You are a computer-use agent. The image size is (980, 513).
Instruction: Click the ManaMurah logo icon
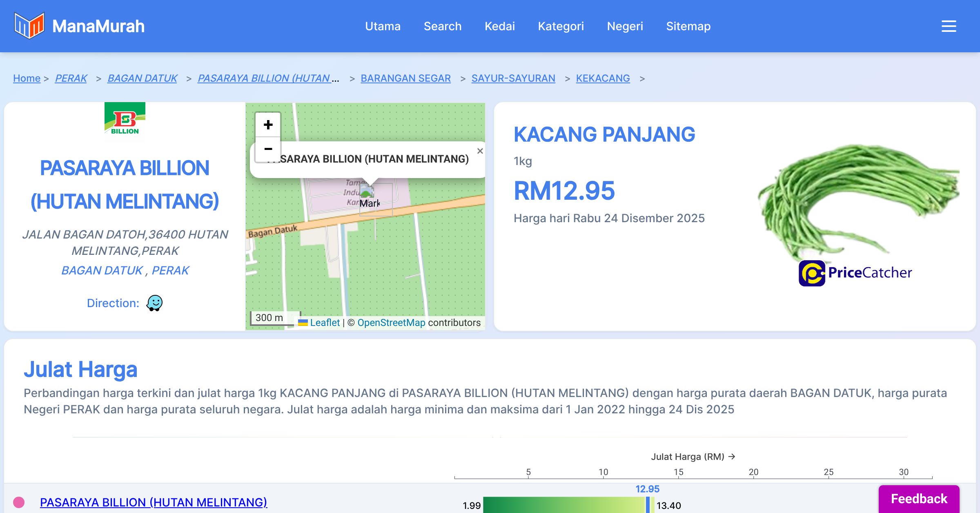point(29,26)
